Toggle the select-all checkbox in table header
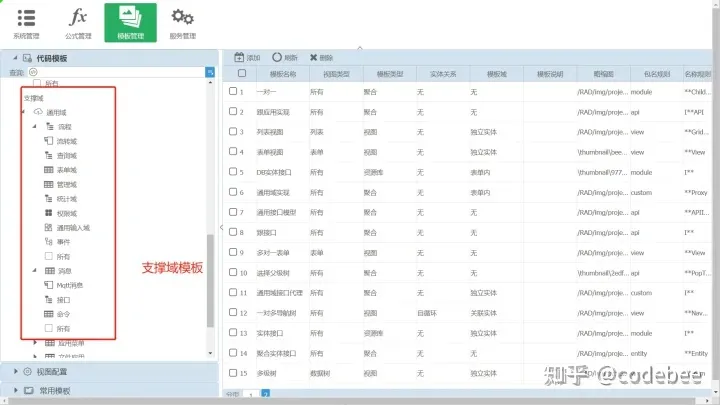Screen dimensions: 720x405 242,73
